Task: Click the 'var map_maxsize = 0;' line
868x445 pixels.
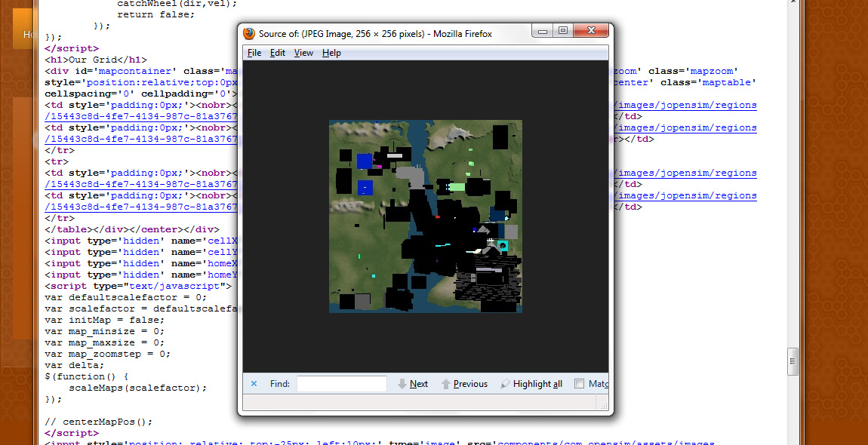Action: tap(105, 342)
